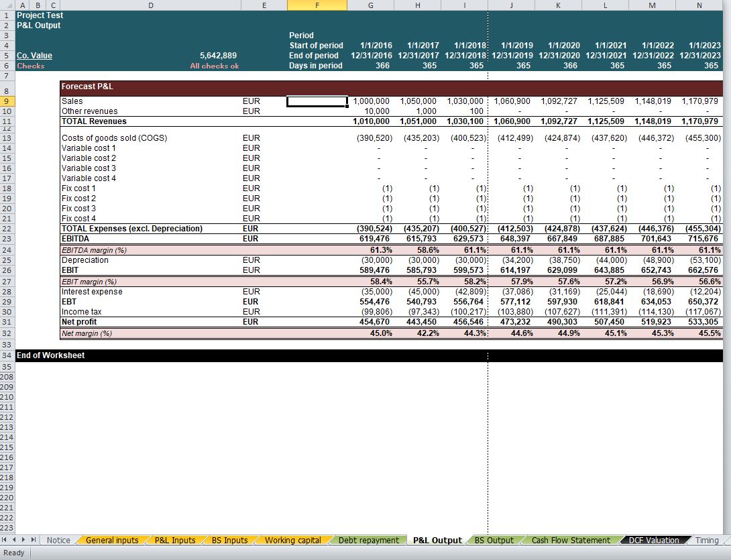
Task: Select row 34 header
Action: pyautogui.click(x=7, y=355)
